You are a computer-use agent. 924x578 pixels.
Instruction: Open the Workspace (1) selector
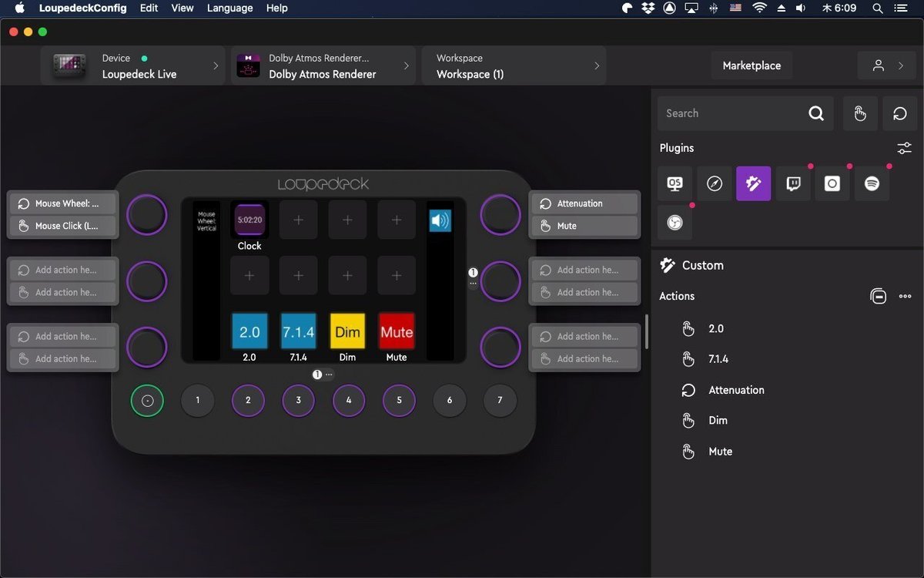514,66
